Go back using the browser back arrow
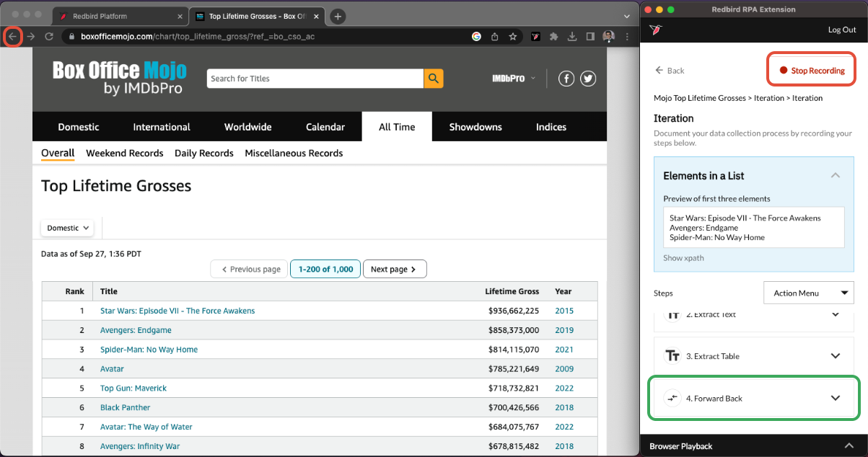This screenshot has width=868, height=457. (12, 36)
